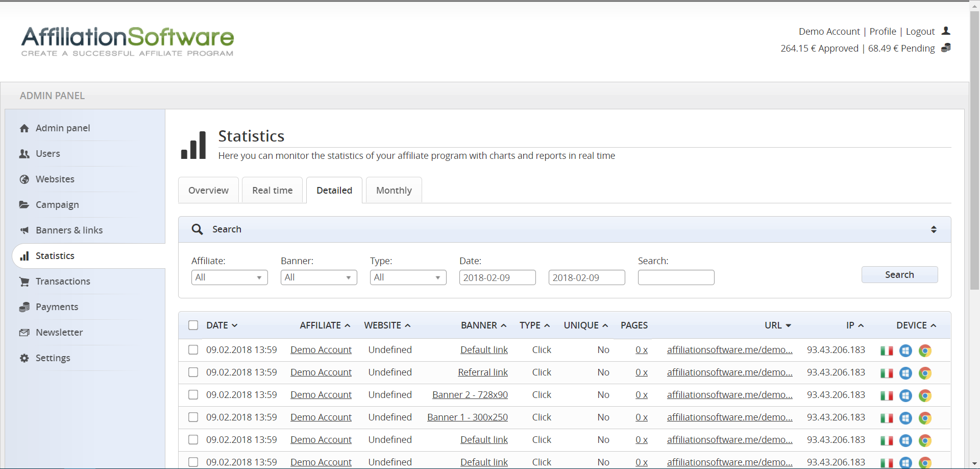Sort table by WEBSITE column
Viewport: 980px width, 469px height.
pos(387,325)
